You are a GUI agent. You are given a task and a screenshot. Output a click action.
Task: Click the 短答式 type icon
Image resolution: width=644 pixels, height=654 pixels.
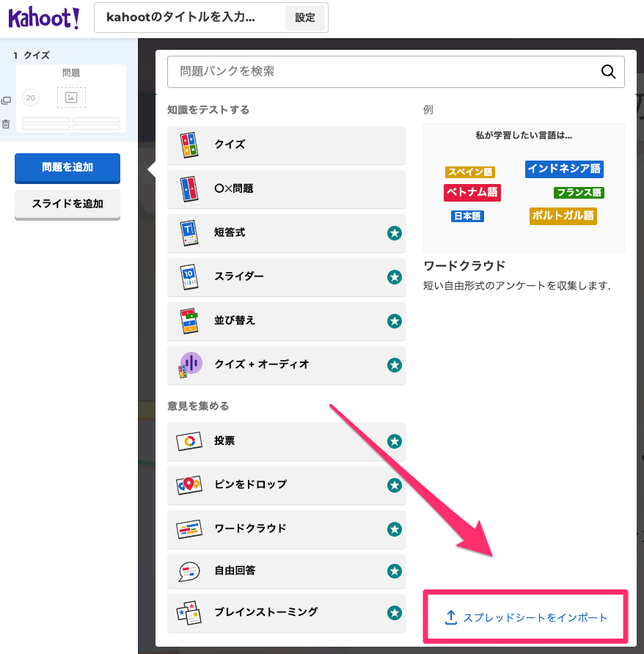click(189, 232)
